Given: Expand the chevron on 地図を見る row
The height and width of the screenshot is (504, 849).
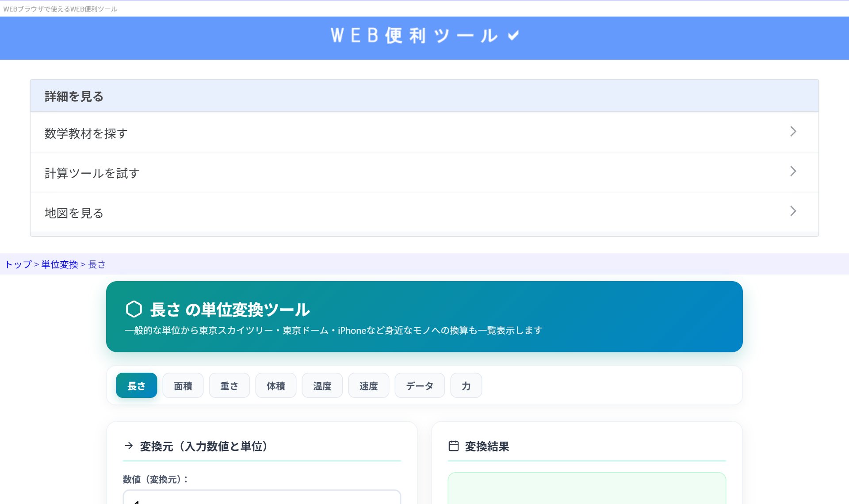Looking at the screenshot, I should coord(793,211).
